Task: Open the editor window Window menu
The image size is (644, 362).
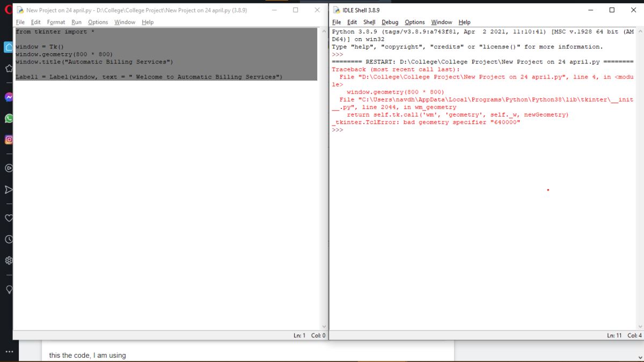Action: (x=125, y=22)
